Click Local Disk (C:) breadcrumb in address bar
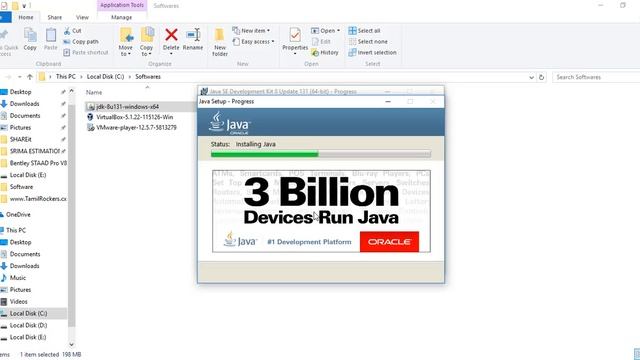Image resolution: width=640 pixels, height=360 pixels. tap(105, 77)
